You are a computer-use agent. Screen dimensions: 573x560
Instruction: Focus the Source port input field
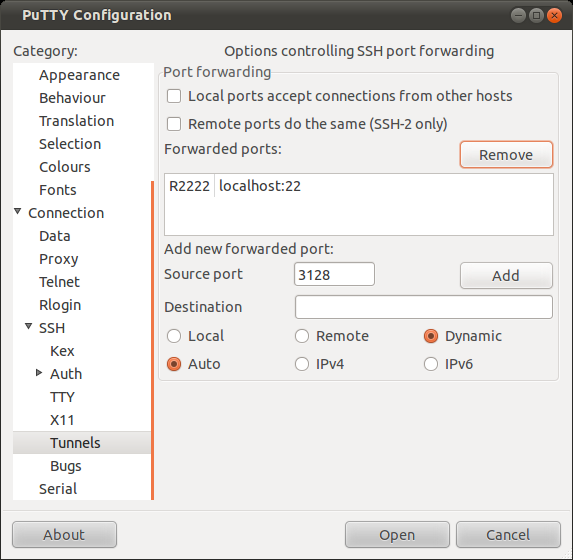point(334,275)
